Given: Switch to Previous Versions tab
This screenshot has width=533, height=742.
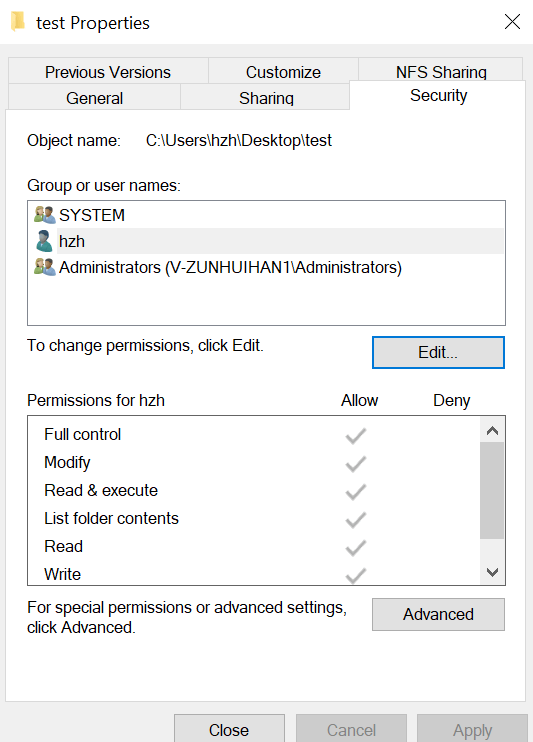Looking at the screenshot, I should pyautogui.click(x=108, y=71).
